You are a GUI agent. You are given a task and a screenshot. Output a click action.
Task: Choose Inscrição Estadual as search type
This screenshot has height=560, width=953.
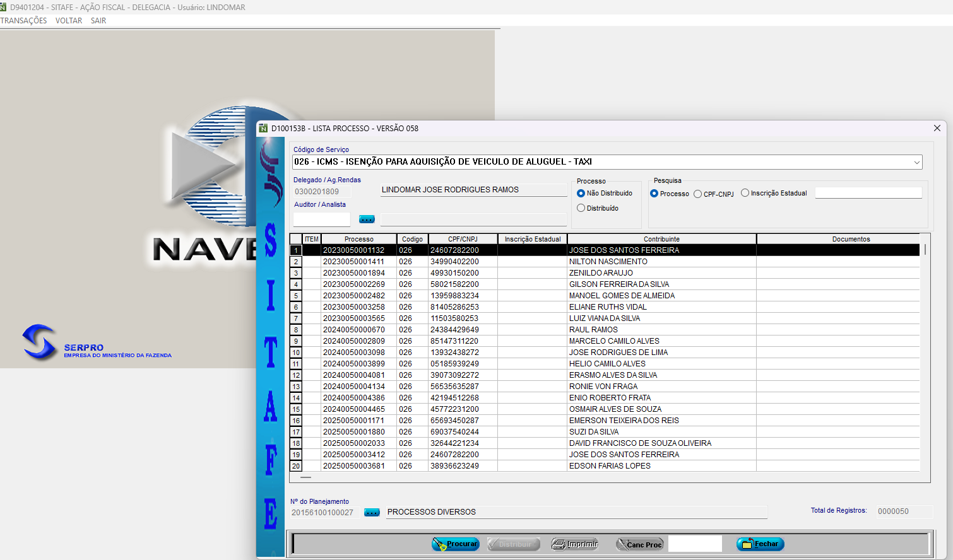pos(745,193)
